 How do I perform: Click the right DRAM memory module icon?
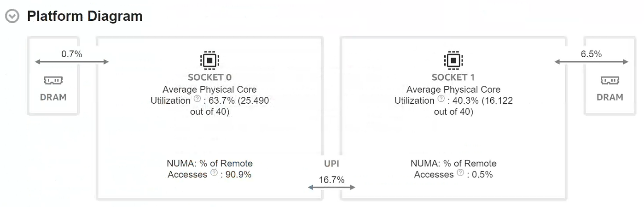[610, 81]
